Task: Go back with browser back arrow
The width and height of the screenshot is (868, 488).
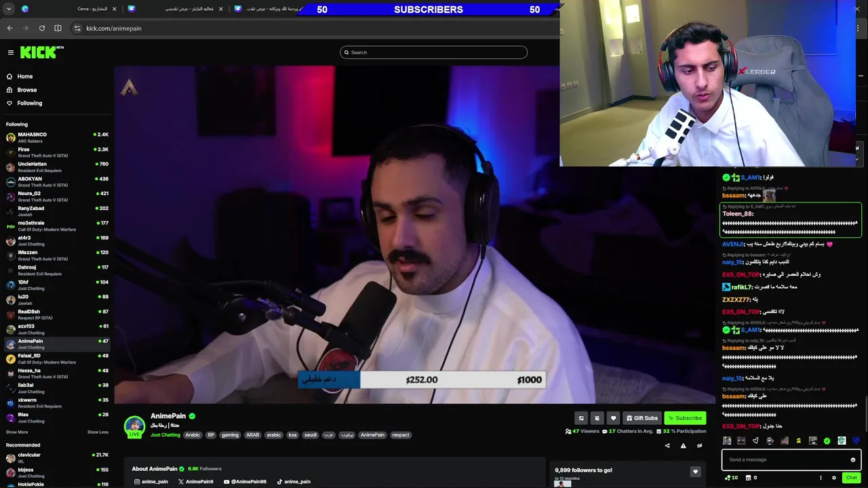Action: click(x=9, y=28)
